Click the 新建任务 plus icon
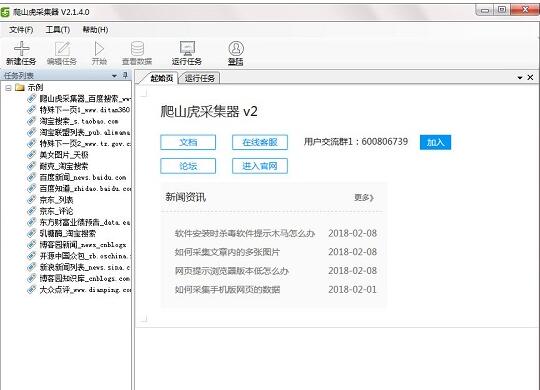540x390 pixels. (x=21, y=49)
